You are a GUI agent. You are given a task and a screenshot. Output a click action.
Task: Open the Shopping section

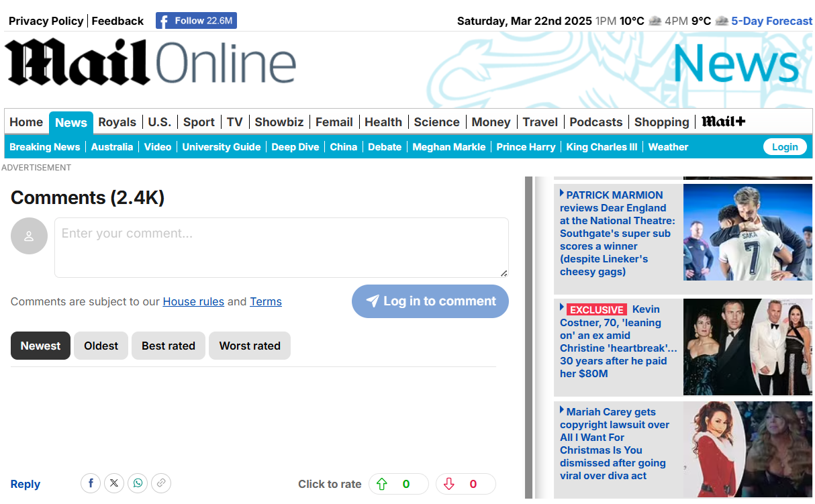(662, 122)
